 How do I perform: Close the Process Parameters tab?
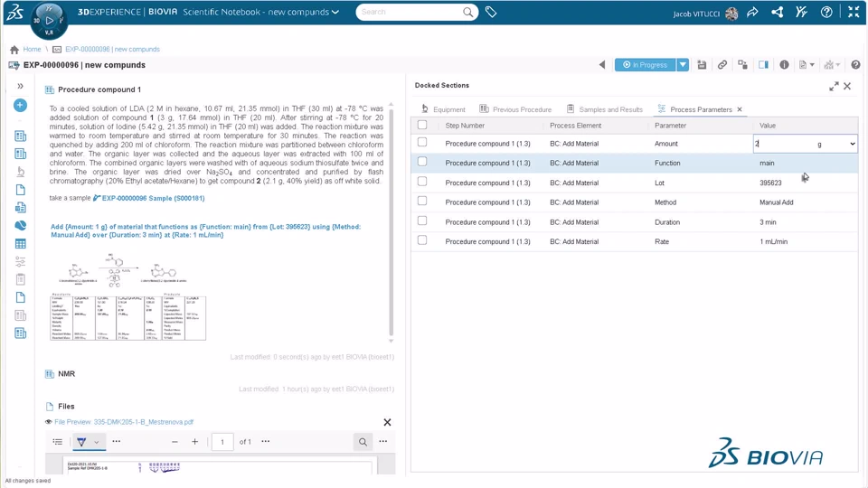click(740, 109)
